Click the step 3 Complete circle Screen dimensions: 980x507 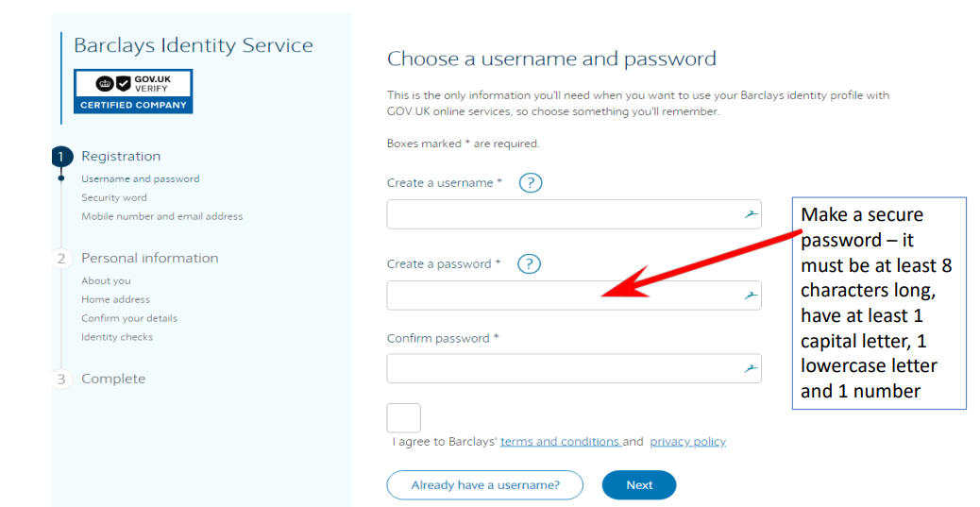61,380
